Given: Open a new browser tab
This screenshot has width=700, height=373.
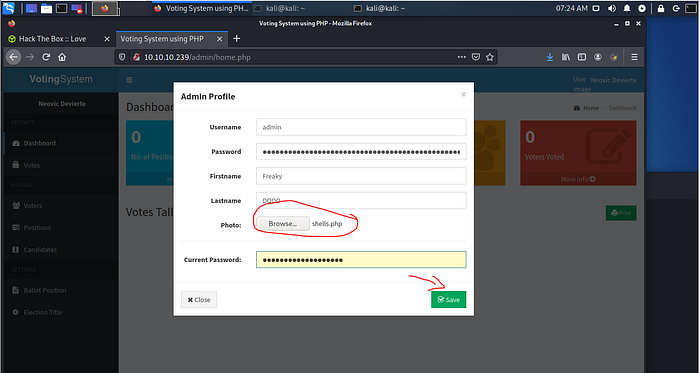Looking at the screenshot, I should click(237, 39).
